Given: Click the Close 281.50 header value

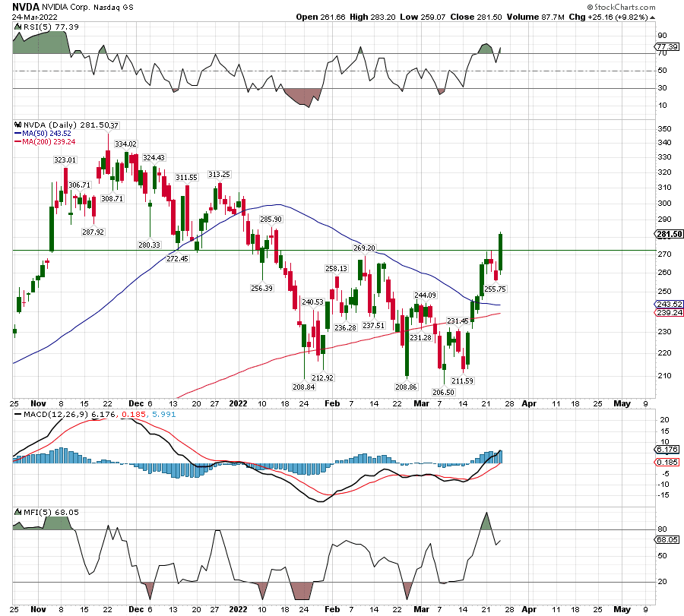Looking at the screenshot, I should (x=476, y=17).
